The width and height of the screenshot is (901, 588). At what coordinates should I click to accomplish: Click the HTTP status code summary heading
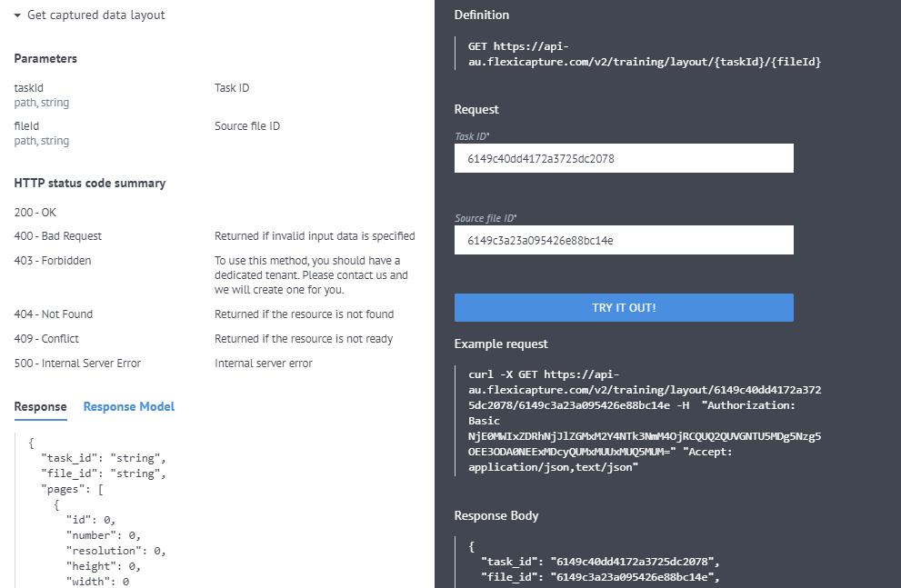tap(90, 184)
